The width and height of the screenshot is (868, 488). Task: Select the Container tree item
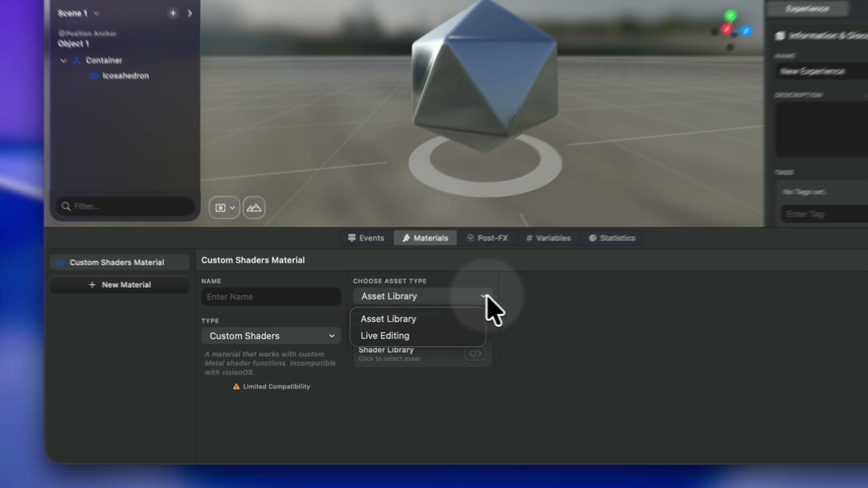click(104, 60)
